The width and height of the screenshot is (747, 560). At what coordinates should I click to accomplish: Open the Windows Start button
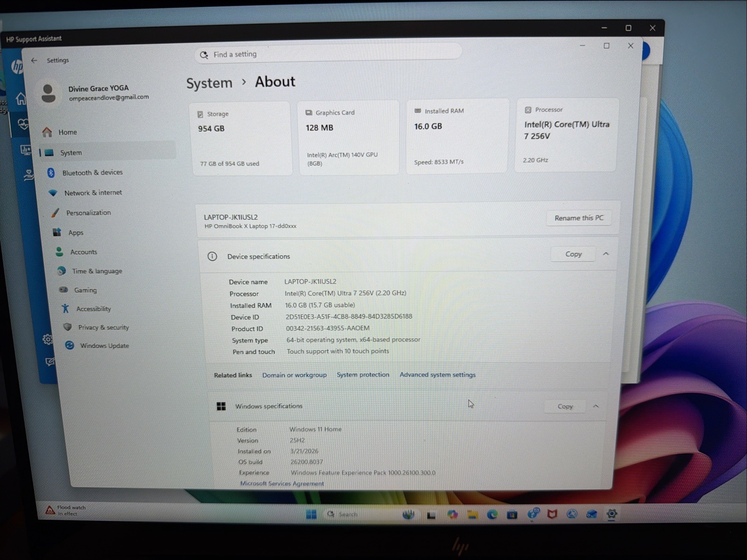(x=311, y=514)
